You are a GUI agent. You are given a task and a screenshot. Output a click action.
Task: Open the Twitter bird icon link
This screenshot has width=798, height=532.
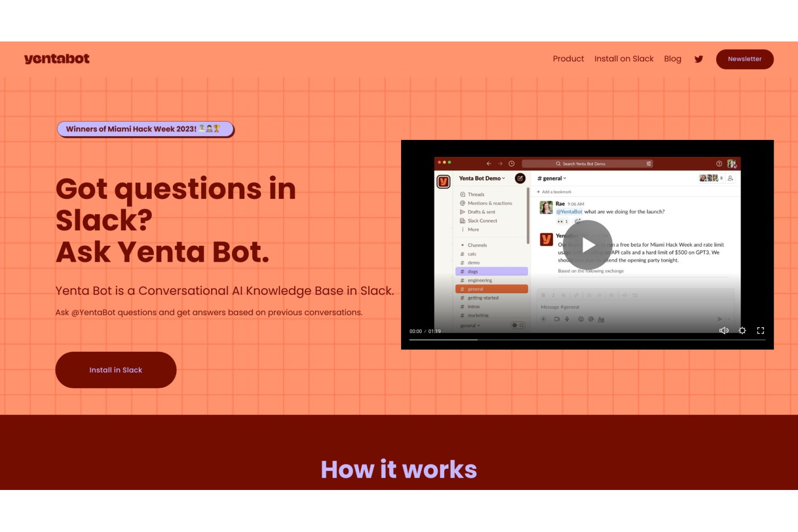[699, 59]
